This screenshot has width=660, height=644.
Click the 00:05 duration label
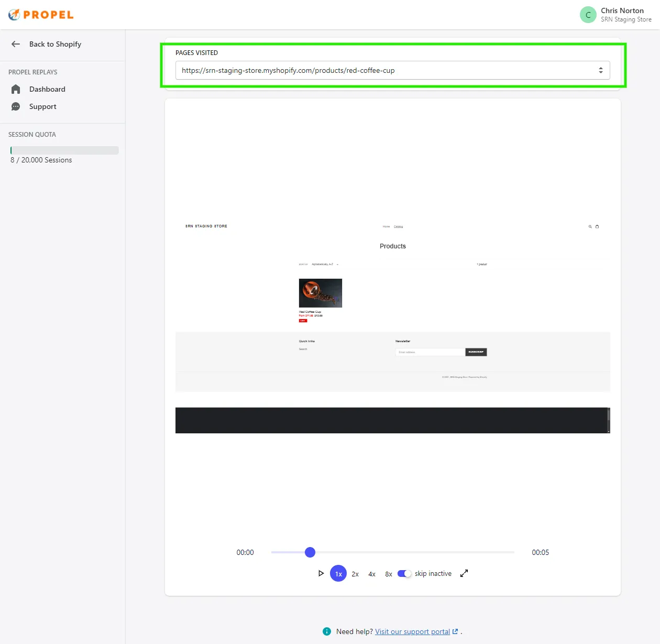541,552
